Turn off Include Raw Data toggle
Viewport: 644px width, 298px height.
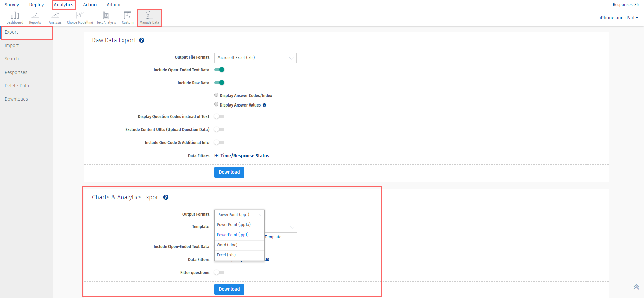point(219,83)
